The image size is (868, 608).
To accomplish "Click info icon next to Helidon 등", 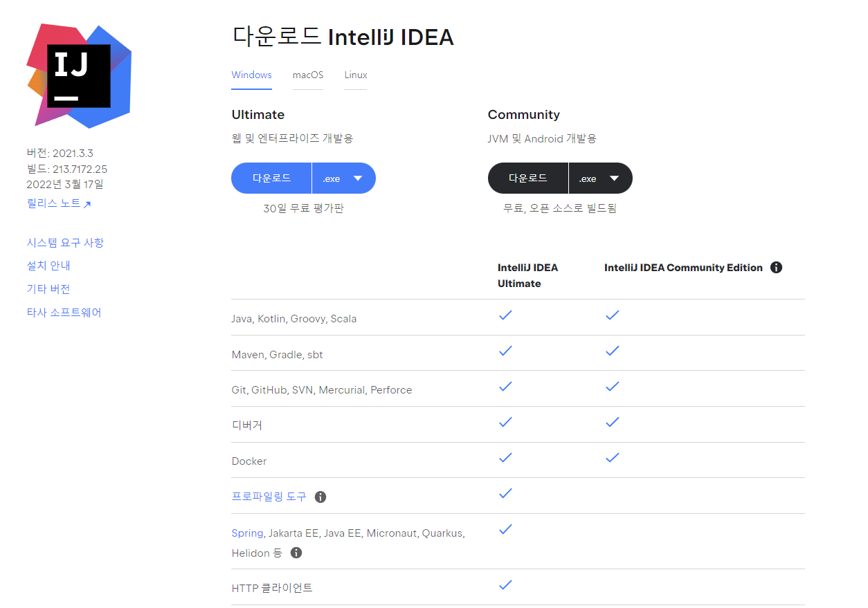I will click(x=296, y=553).
